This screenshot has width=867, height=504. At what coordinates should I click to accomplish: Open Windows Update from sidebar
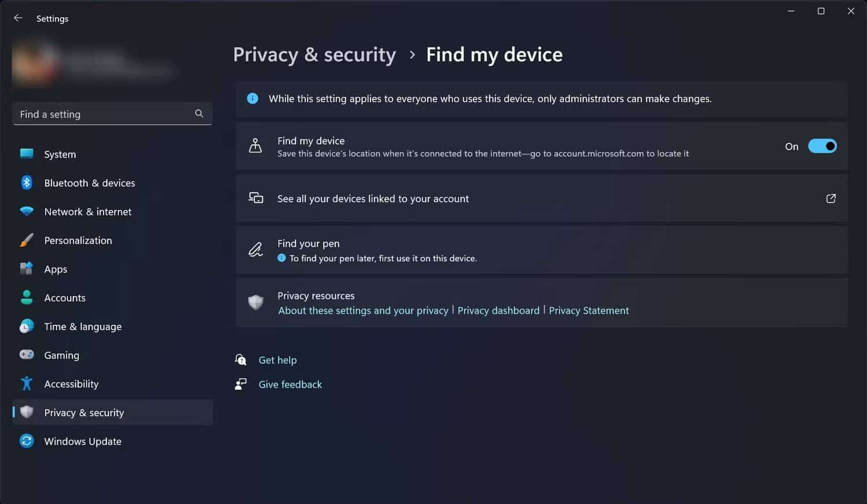pyautogui.click(x=83, y=441)
